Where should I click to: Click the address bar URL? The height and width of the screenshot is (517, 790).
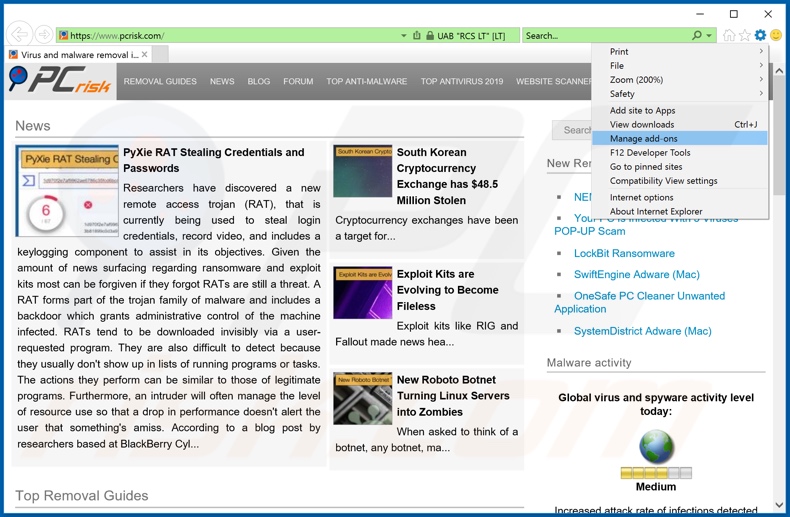(117, 36)
